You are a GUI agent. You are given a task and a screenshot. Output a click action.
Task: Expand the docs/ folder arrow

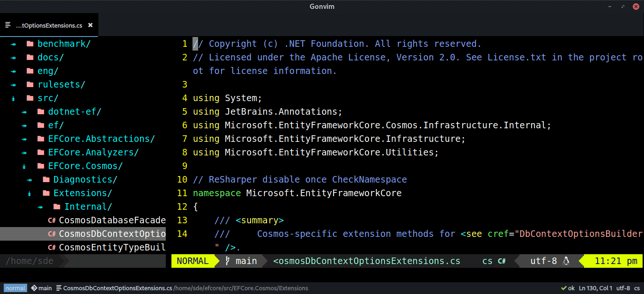(14, 58)
